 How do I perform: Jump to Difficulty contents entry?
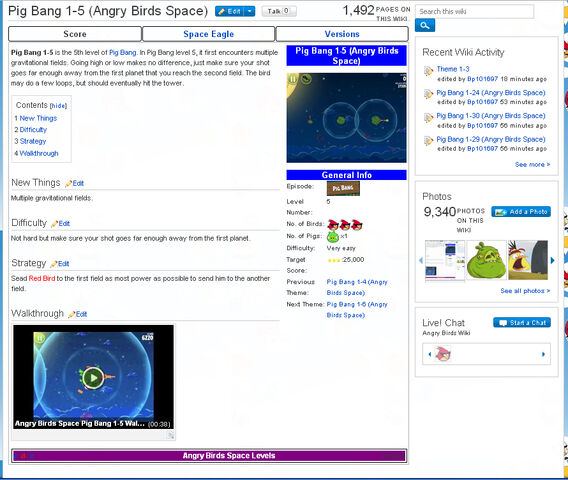pos(33,130)
